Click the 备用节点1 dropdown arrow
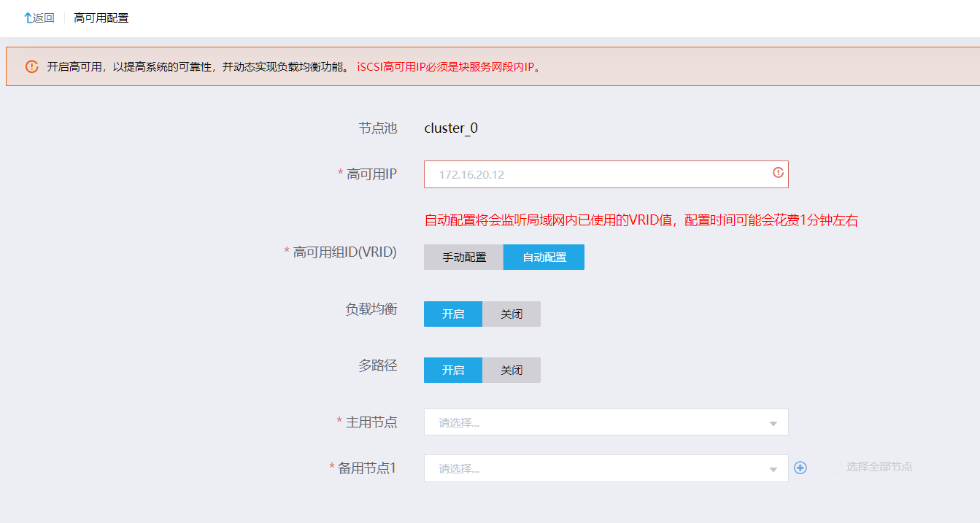This screenshot has height=523, width=980. [773, 469]
